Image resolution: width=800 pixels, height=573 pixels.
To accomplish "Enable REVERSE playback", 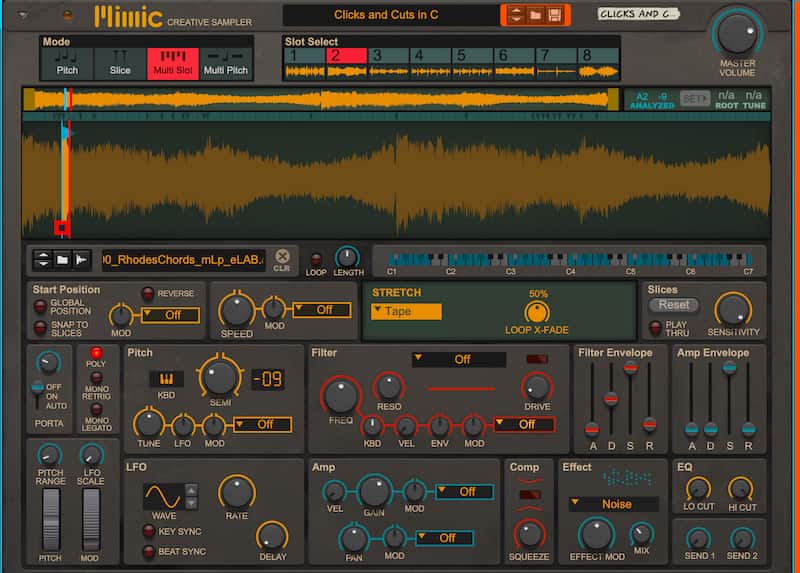I will point(147,293).
